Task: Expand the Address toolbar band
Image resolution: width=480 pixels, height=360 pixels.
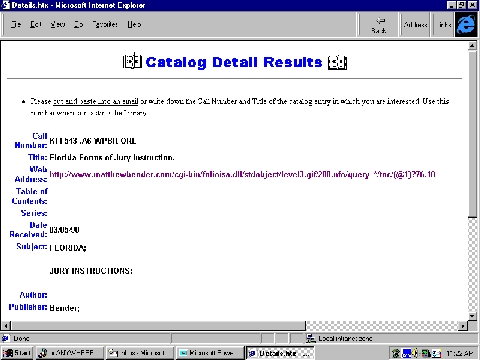Action: tap(415, 25)
